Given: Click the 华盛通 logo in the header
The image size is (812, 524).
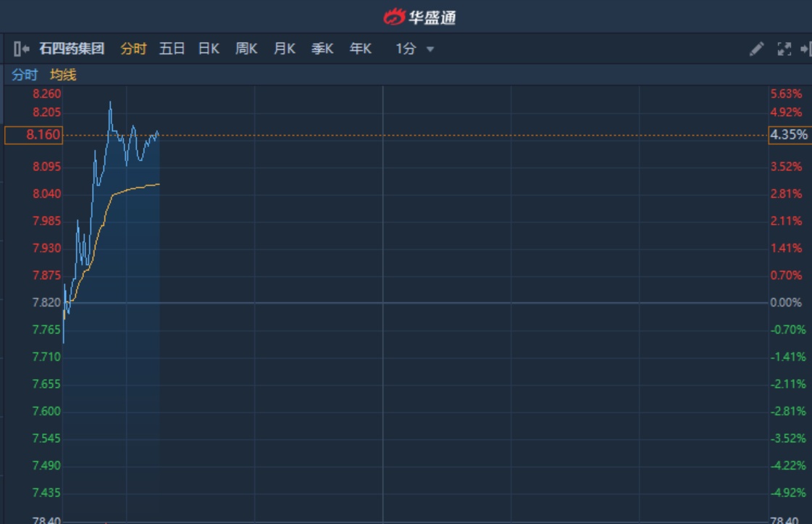Looking at the screenshot, I should tap(419, 16).
